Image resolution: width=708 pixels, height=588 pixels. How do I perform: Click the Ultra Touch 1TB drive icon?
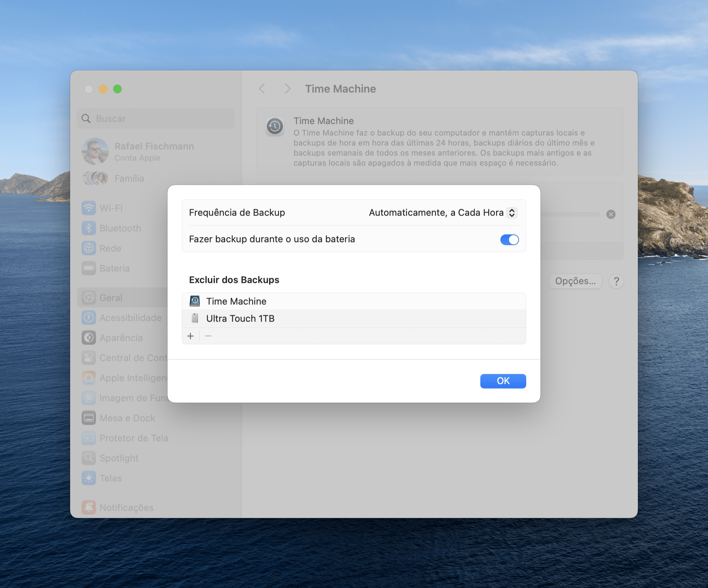[x=195, y=318]
